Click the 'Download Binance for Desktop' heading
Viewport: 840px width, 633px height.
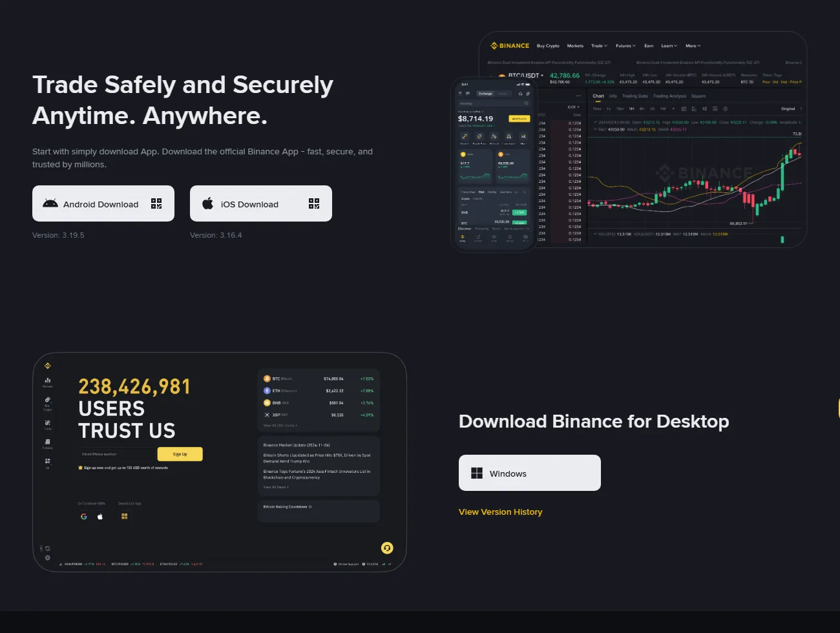[594, 421]
